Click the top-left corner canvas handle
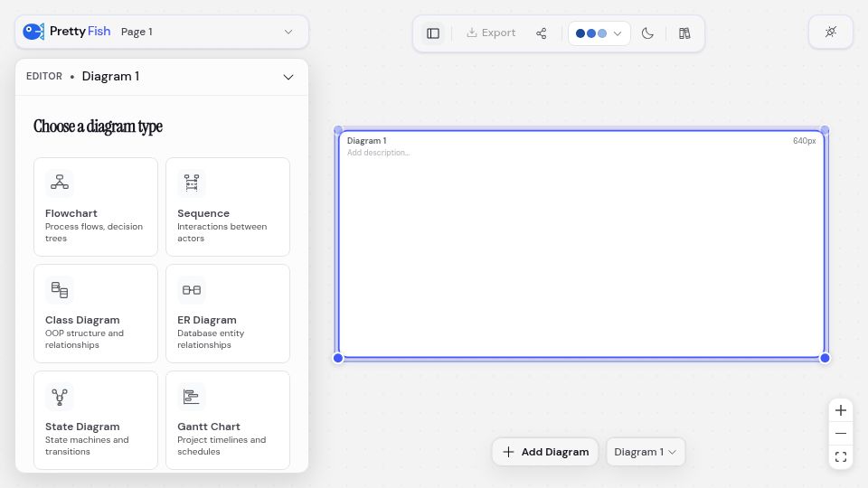 coord(338,130)
